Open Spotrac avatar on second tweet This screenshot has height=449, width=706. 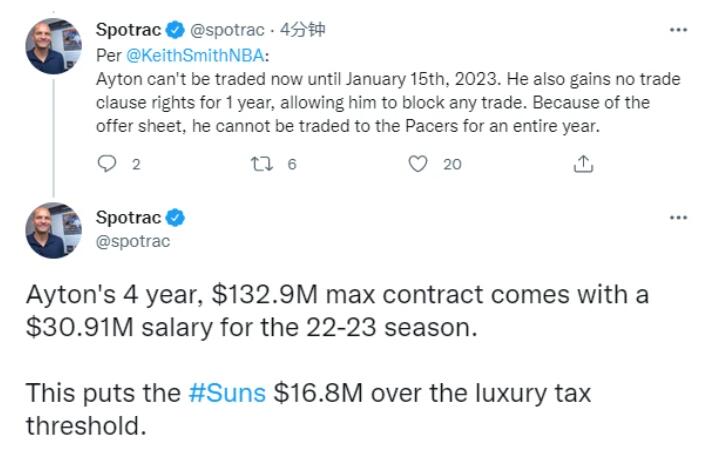52,230
